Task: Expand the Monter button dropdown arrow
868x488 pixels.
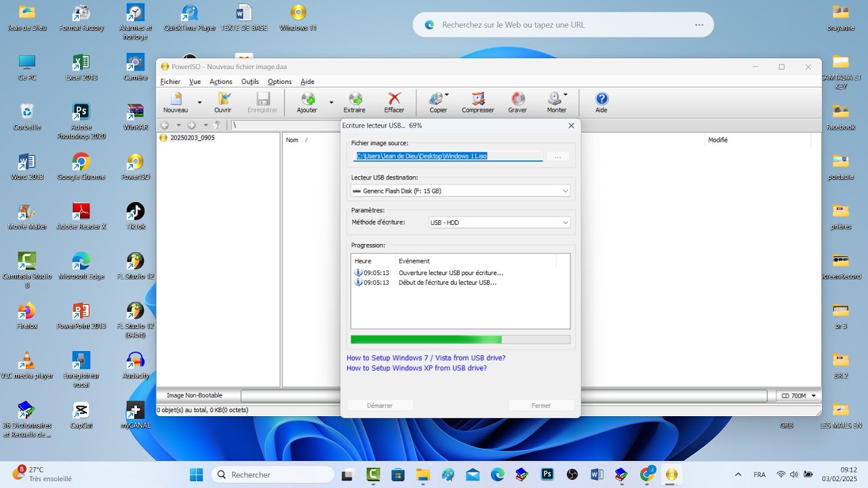Action: click(565, 95)
